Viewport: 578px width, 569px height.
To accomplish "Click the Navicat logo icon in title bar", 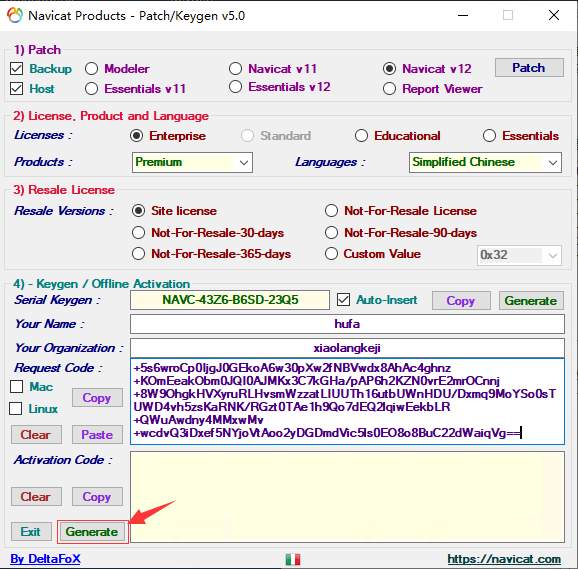I will point(15,15).
